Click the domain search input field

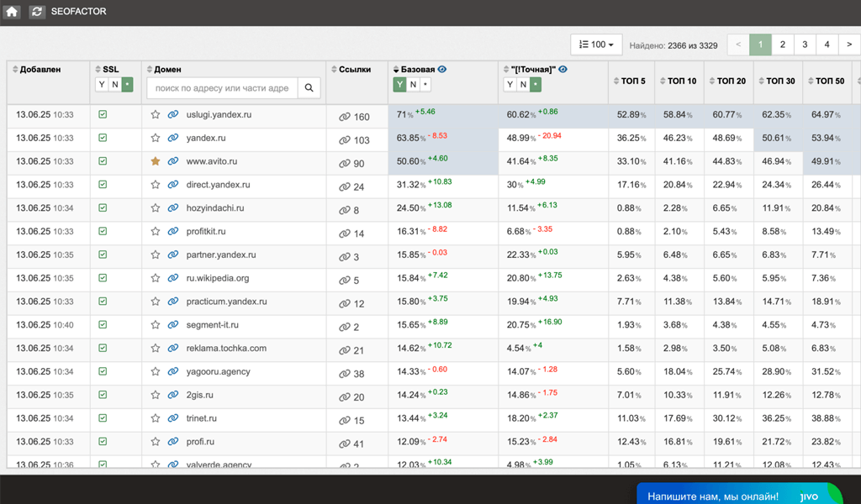point(222,88)
